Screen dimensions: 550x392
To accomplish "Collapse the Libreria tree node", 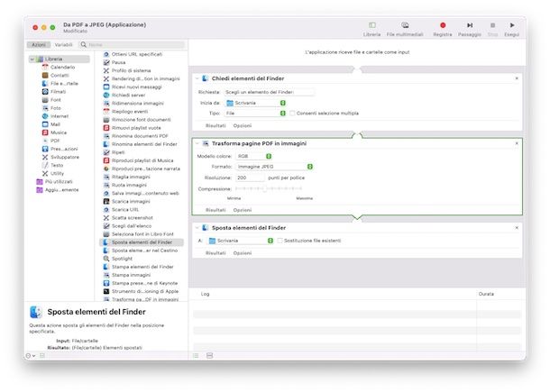I will pyautogui.click(x=32, y=59).
